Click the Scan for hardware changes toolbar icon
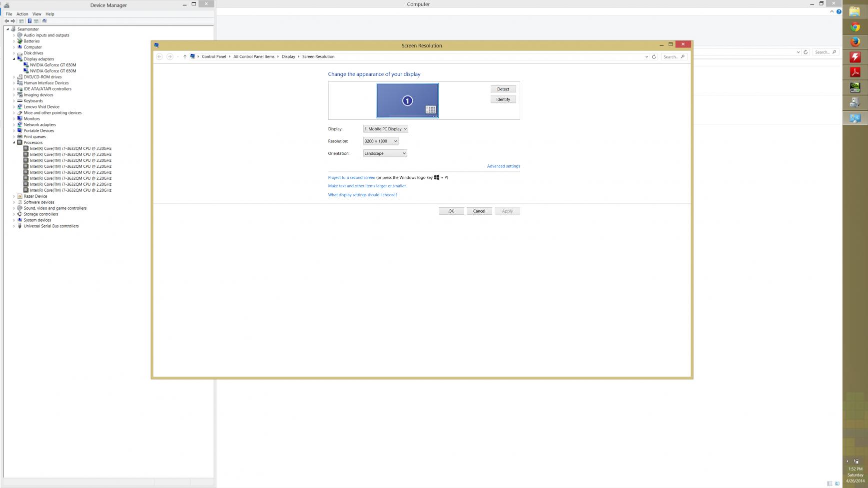Viewport: 868px width, 488px height. [44, 21]
